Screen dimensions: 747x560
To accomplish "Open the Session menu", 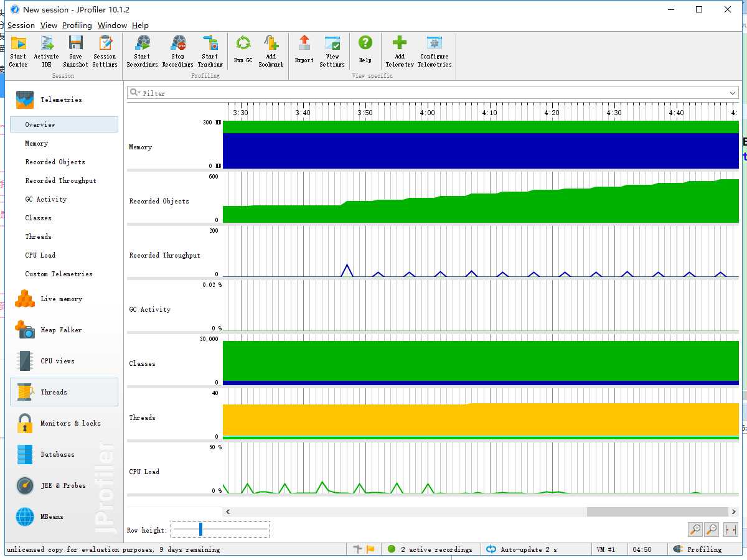I will coord(21,26).
